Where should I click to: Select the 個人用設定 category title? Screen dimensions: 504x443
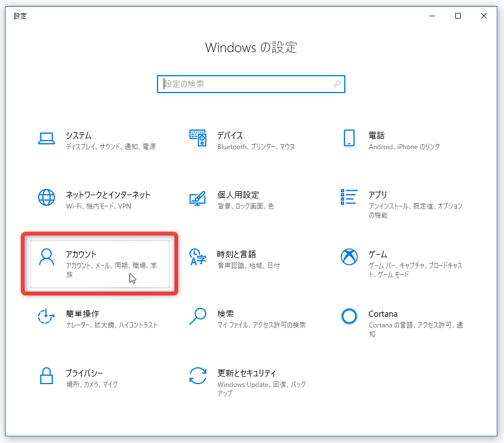click(x=238, y=195)
